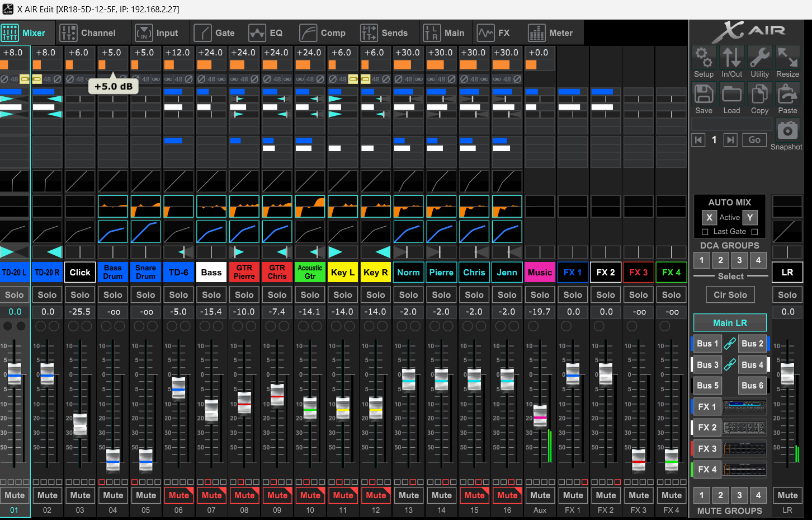Solo the Music aux channel
The width and height of the screenshot is (812, 520).
tap(540, 295)
